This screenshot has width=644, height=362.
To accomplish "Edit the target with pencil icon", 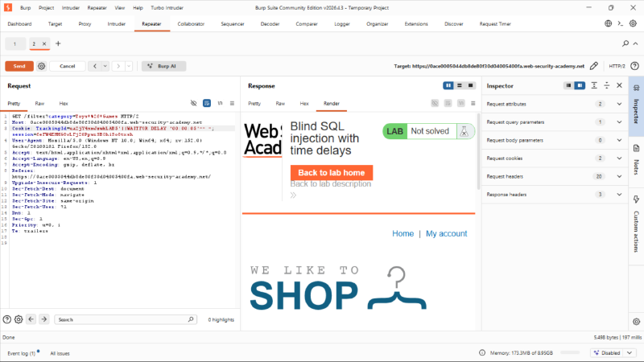I will click(x=594, y=66).
